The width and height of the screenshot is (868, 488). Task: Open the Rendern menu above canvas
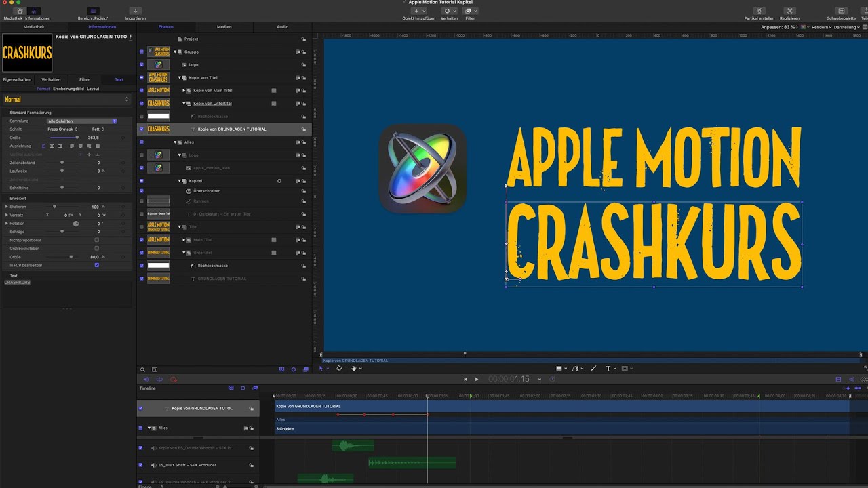[821, 27]
